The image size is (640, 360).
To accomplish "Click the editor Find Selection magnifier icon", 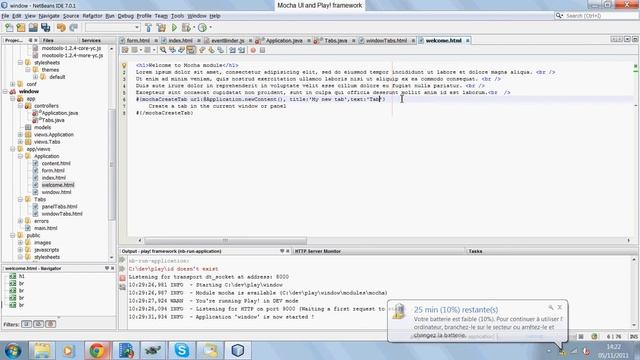I will (163, 50).
